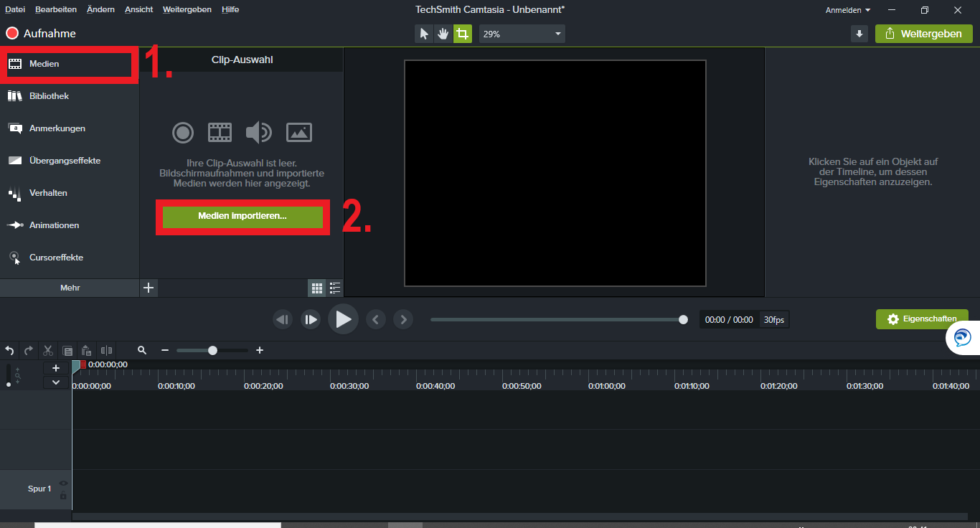Jump to next clip with right chevron
This screenshot has width=980, height=528.
click(403, 319)
